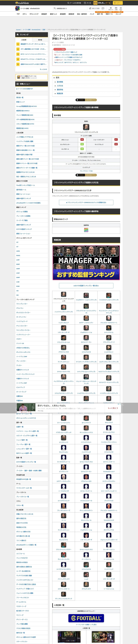Jump to 基本情報 in 目次
Screen dimensions: 138x644
click(60, 82)
